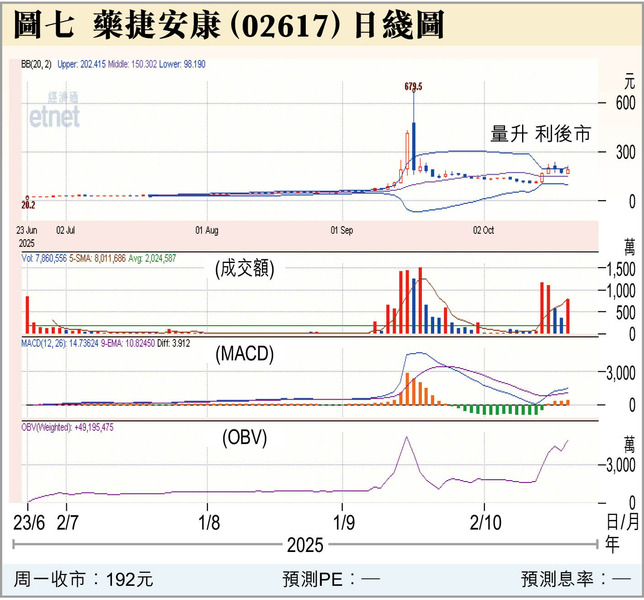
Task: Click the 20.2 low price marker
Action: pos(29,204)
